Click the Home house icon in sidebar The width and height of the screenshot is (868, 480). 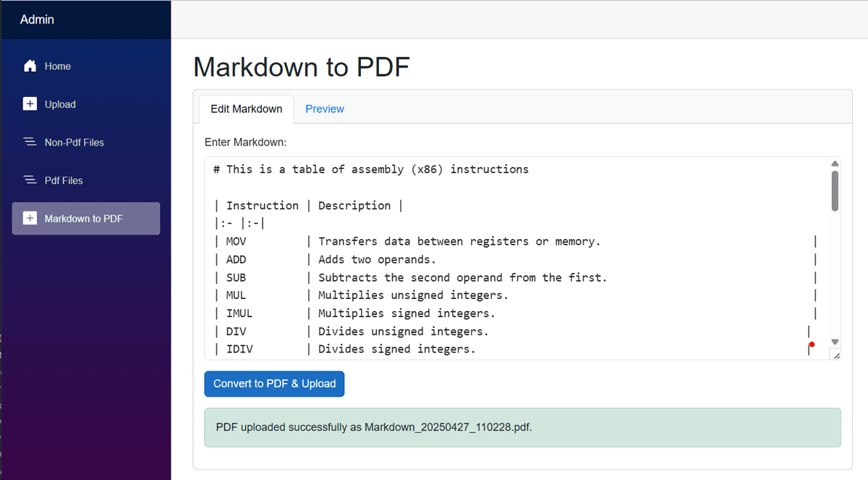point(30,66)
